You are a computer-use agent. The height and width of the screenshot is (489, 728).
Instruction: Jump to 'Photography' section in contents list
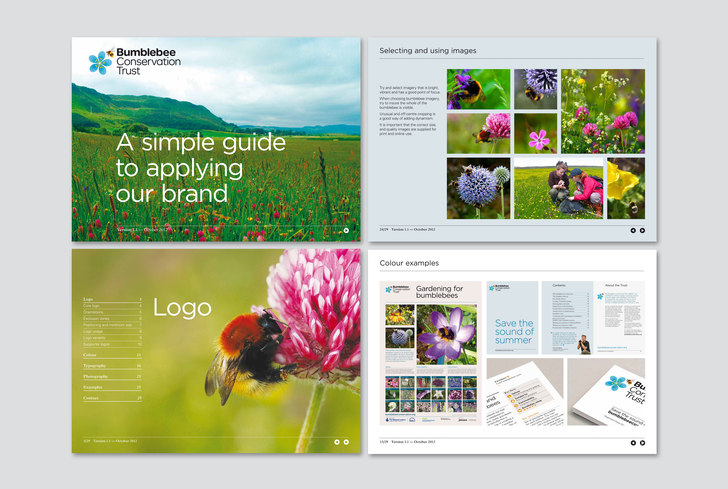[112, 376]
